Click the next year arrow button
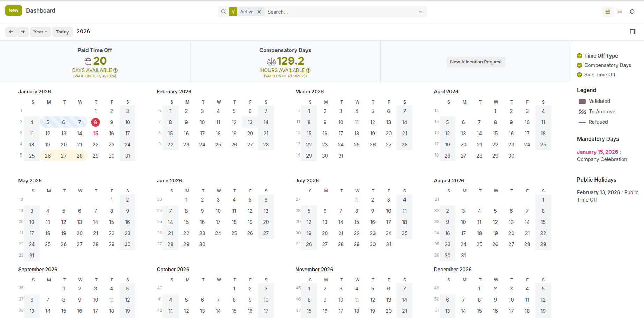Viewport: 644px width, 318px height. [23, 32]
